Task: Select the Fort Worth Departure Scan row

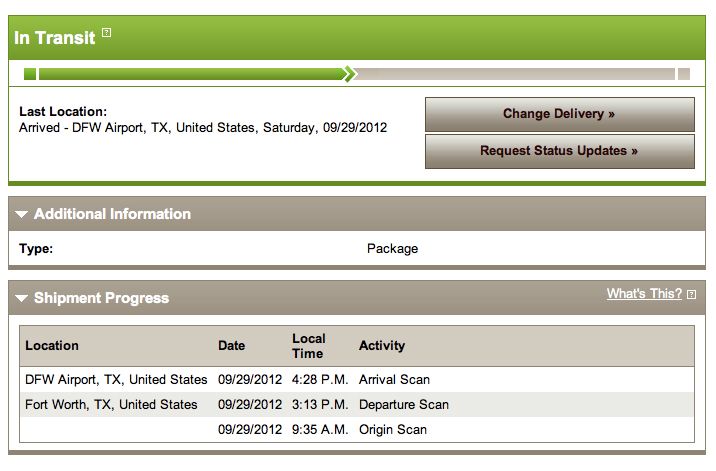Action: click(357, 405)
